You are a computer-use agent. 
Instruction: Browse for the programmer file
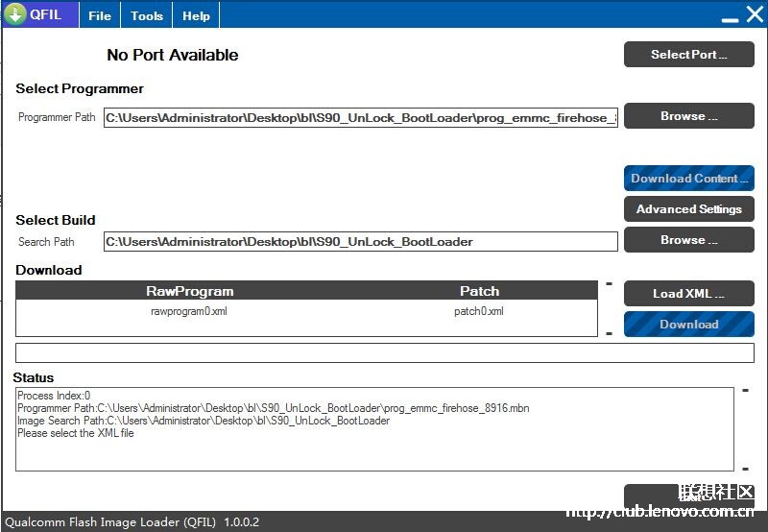[688, 116]
